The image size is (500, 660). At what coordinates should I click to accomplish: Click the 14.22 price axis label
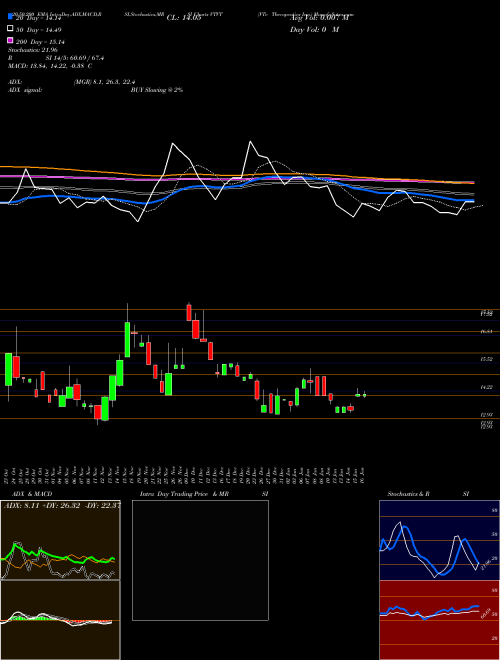click(487, 387)
